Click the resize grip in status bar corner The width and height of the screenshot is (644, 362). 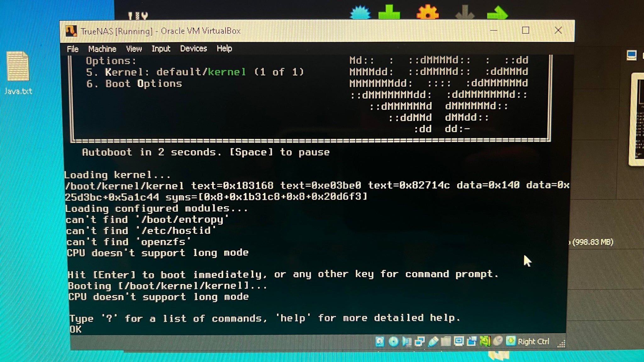pos(561,344)
